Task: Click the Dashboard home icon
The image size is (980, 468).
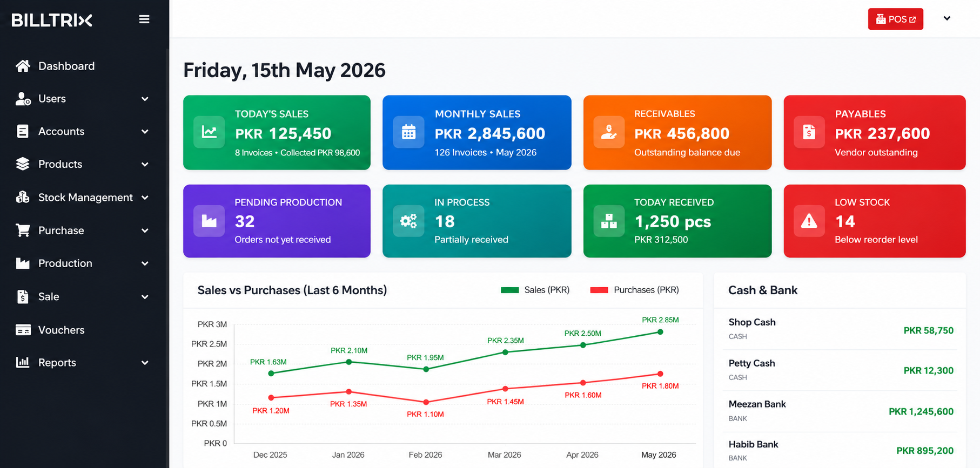Action: coord(23,66)
